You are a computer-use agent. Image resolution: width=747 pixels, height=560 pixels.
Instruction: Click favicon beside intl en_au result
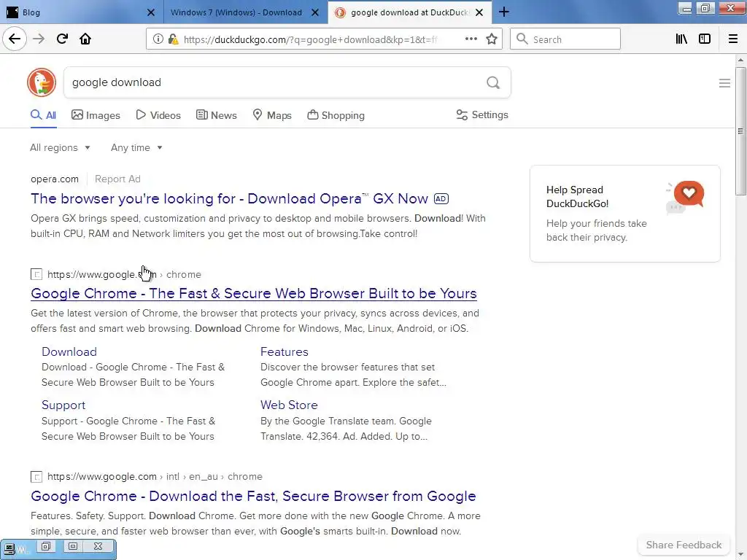click(x=36, y=477)
